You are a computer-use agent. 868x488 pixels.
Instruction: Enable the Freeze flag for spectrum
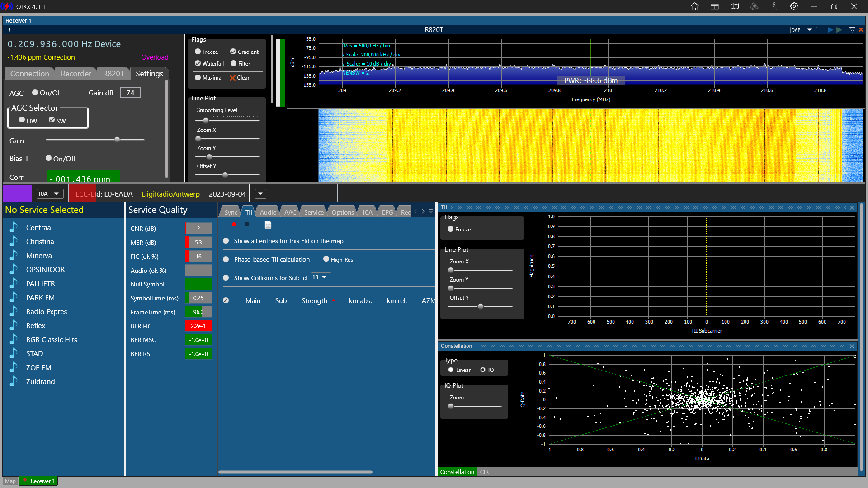(198, 52)
